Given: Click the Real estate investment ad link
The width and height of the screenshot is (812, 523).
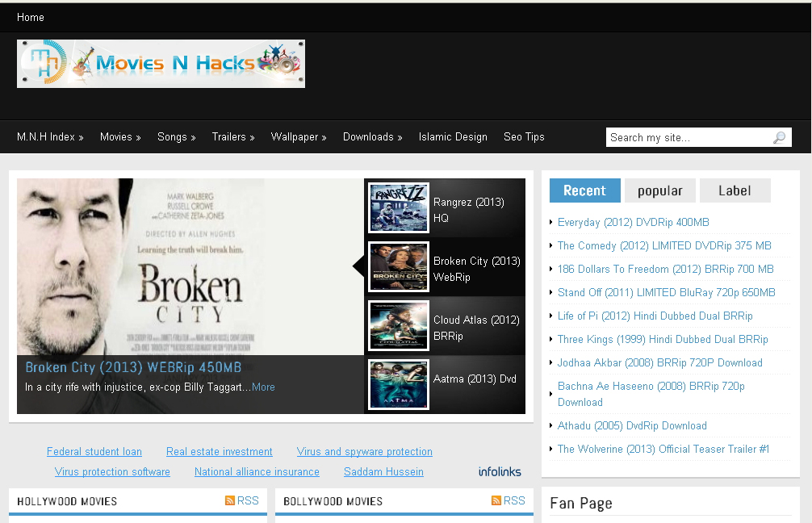Looking at the screenshot, I should (x=219, y=451).
